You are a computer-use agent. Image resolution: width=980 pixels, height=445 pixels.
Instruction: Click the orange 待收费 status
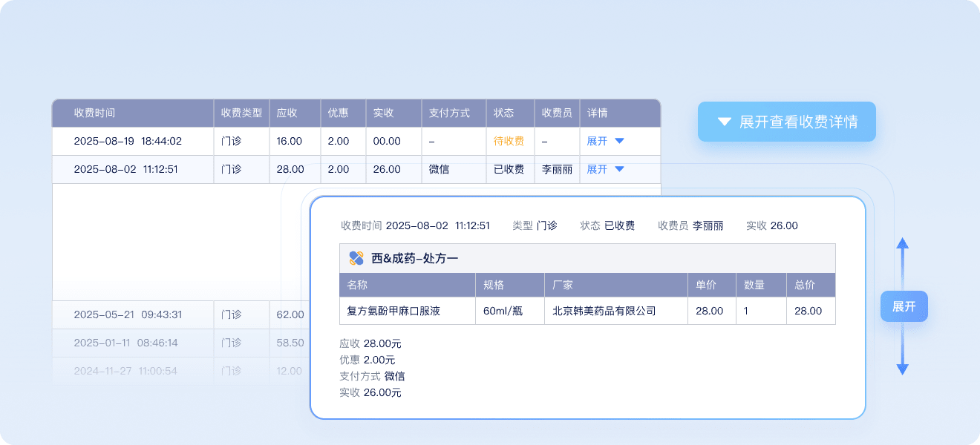(x=509, y=141)
